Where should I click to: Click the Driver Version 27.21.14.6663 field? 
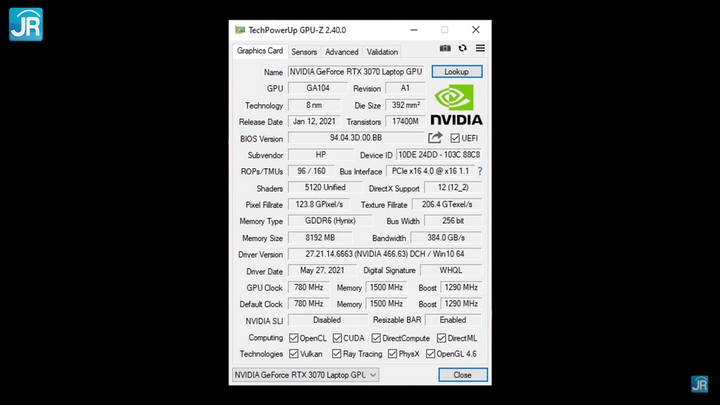(385, 254)
